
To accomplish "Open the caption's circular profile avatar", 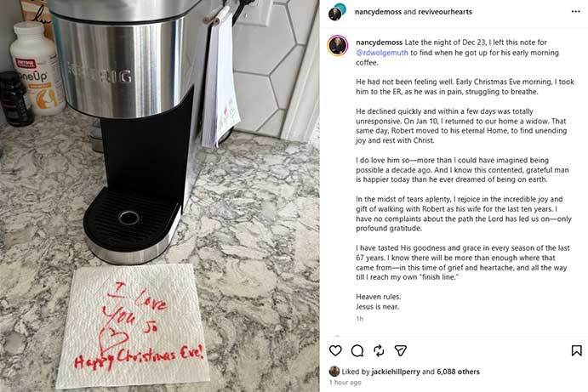I will [338, 46].
